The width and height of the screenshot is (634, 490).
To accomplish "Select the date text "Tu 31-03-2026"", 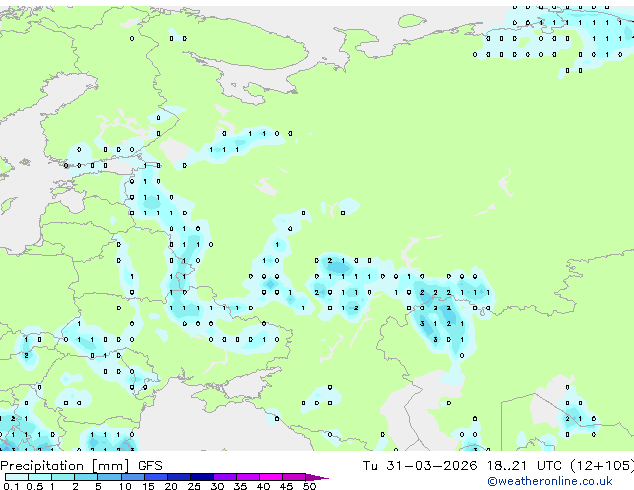I will [420, 466].
